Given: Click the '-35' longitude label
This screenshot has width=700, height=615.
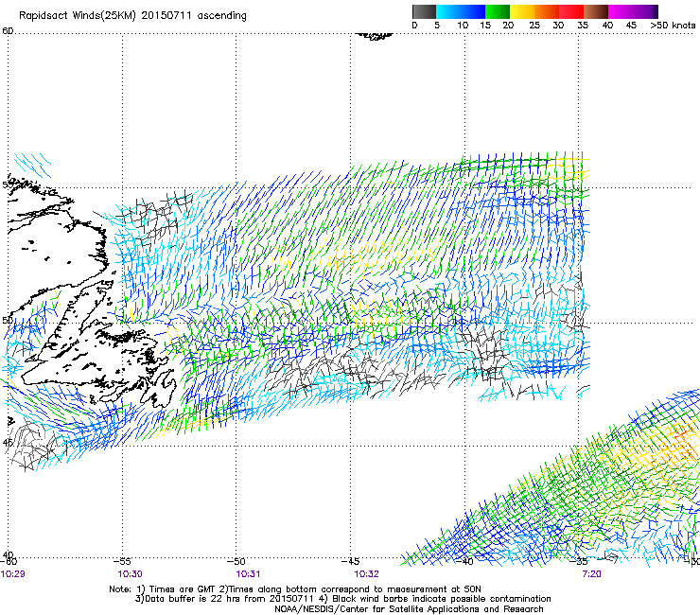Looking at the screenshot, I should coord(579,561).
